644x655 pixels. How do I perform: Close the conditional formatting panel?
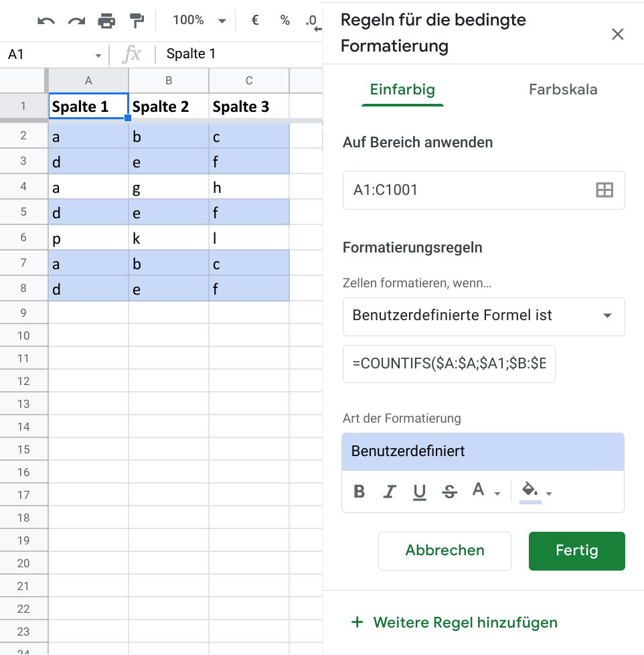tap(617, 34)
